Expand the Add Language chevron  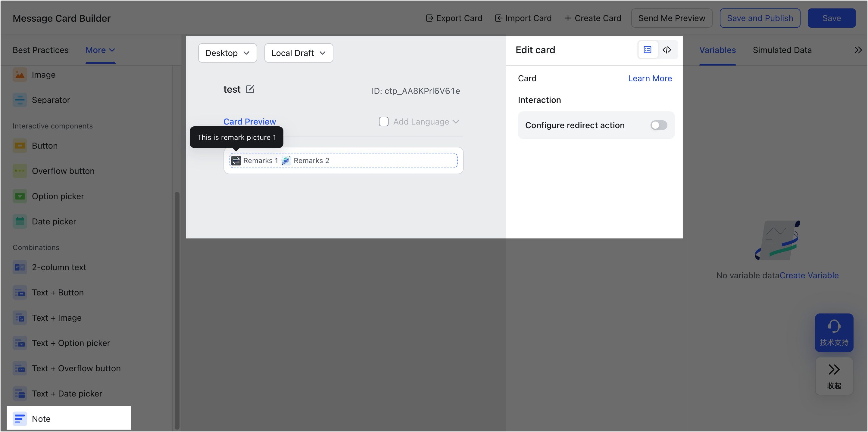coord(456,122)
